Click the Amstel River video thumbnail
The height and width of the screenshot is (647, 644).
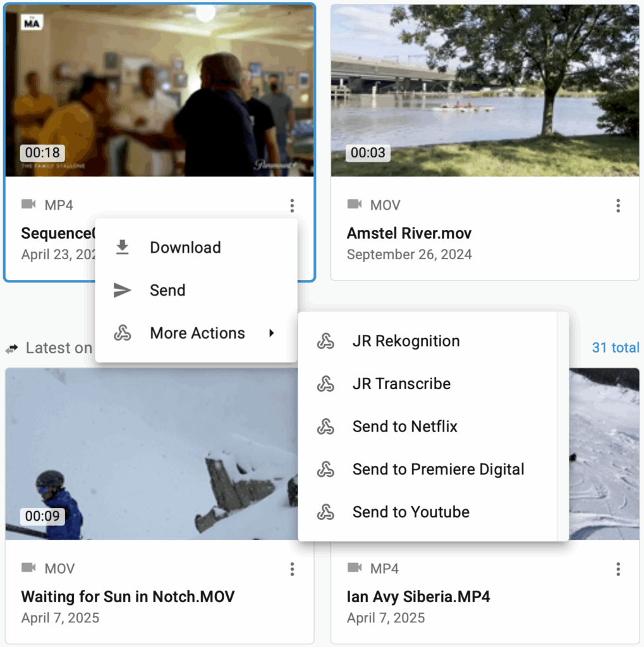(485, 90)
